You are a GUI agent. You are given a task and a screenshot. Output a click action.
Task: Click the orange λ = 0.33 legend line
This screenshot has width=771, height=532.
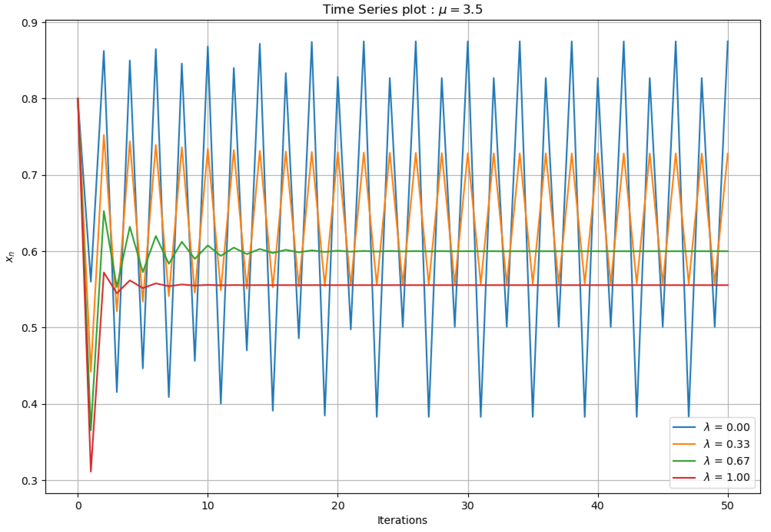click(x=684, y=444)
